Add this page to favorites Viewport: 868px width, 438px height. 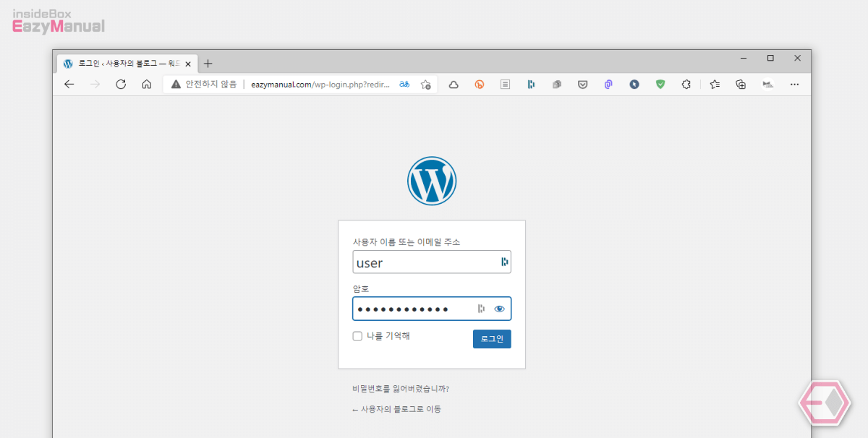426,85
